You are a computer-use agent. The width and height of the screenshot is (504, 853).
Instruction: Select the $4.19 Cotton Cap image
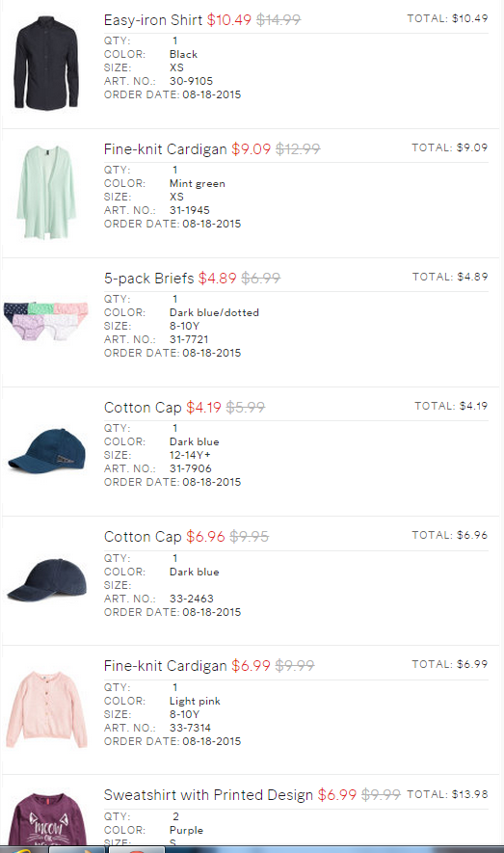(47, 451)
